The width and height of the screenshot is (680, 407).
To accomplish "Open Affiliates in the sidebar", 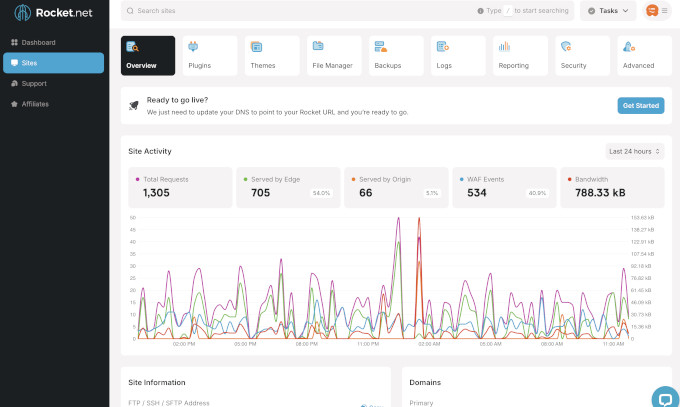I will click(x=54, y=104).
